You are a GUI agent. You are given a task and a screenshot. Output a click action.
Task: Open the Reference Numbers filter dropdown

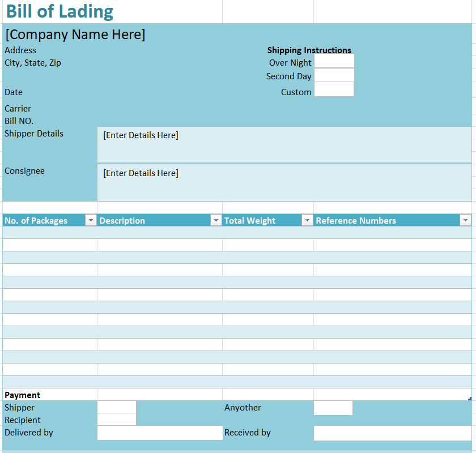[x=465, y=220]
